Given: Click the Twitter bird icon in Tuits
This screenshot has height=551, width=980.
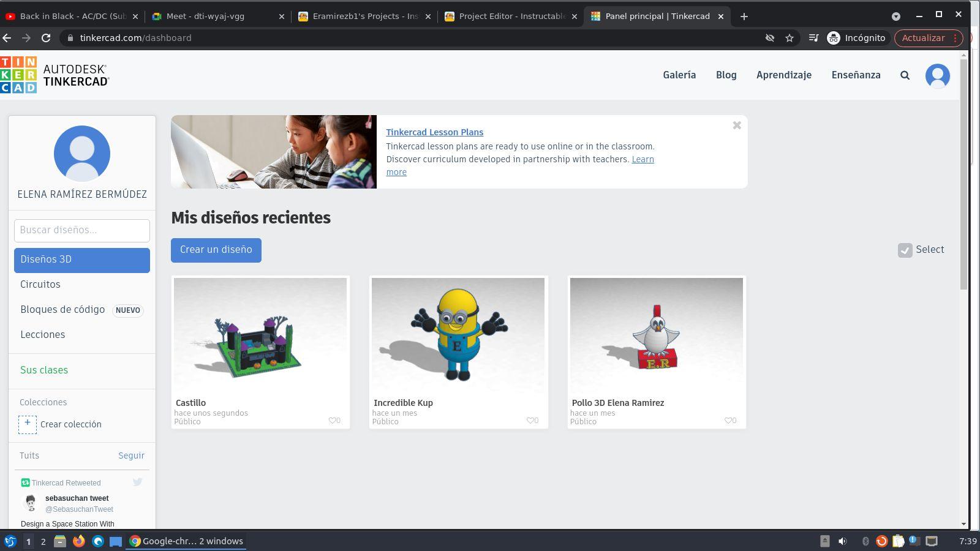Looking at the screenshot, I should [x=137, y=482].
